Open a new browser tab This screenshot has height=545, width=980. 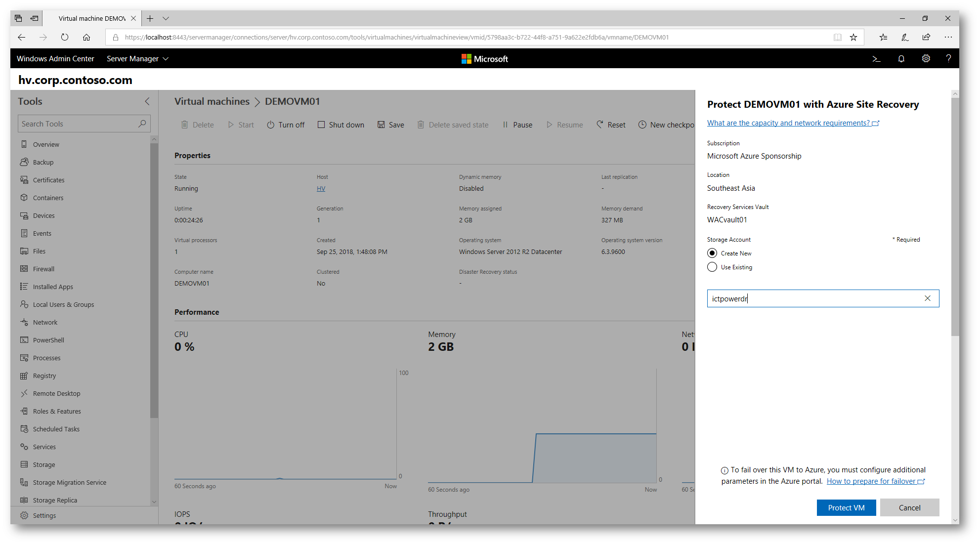(150, 18)
